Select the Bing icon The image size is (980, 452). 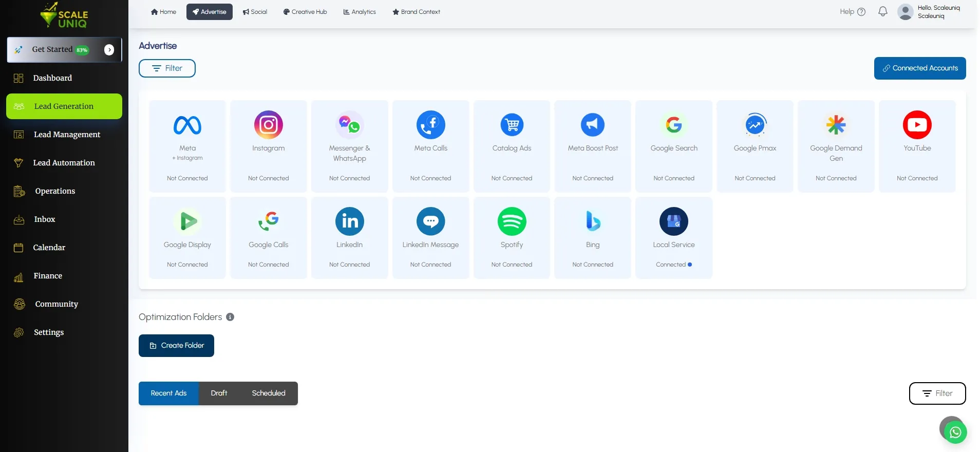pyautogui.click(x=593, y=221)
